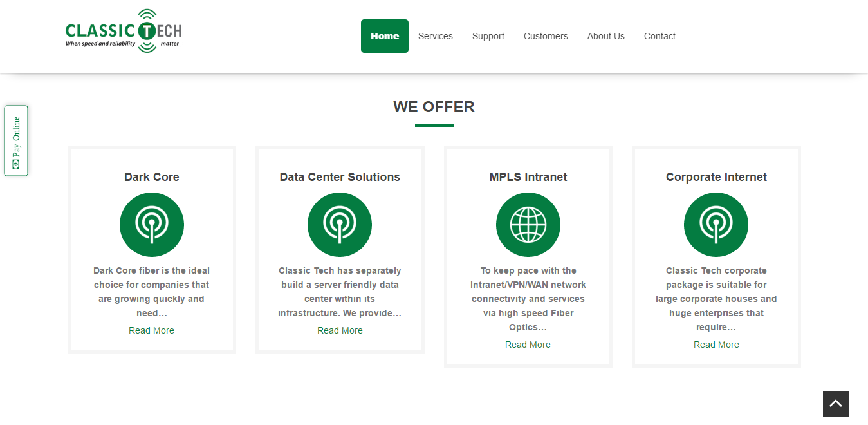Read more about Dark Core
The width and height of the screenshot is (868, 425).
[x=151, y=330]
